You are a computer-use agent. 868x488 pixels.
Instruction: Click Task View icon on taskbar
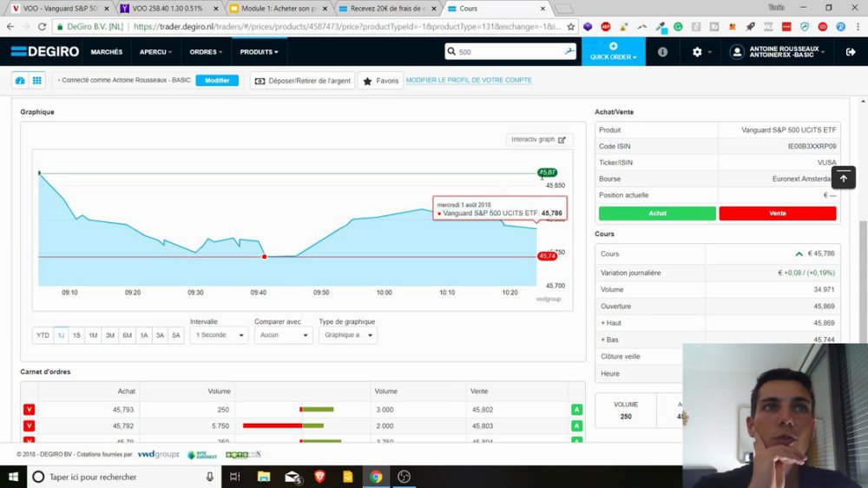(235, 477)
